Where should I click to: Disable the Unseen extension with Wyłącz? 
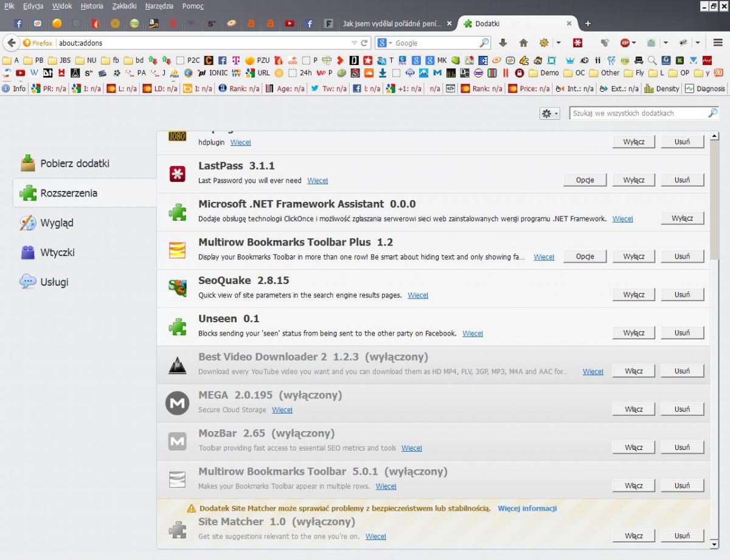(634, 333)
